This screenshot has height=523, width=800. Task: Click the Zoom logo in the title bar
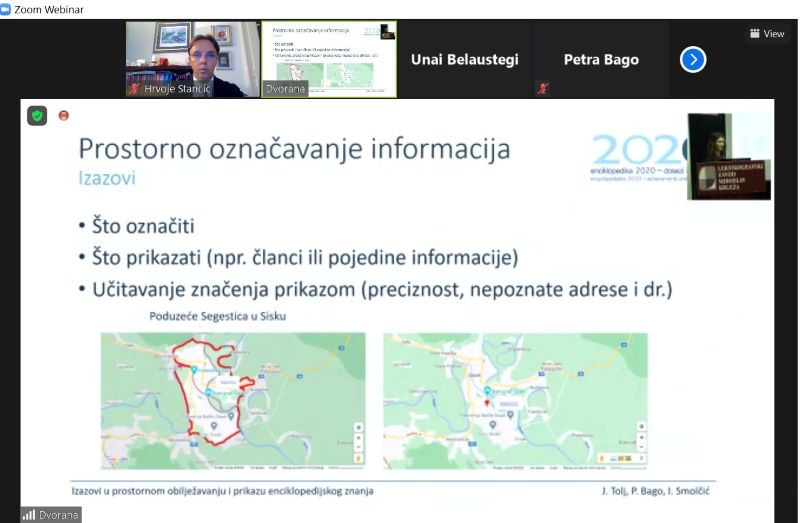(8, 9)
